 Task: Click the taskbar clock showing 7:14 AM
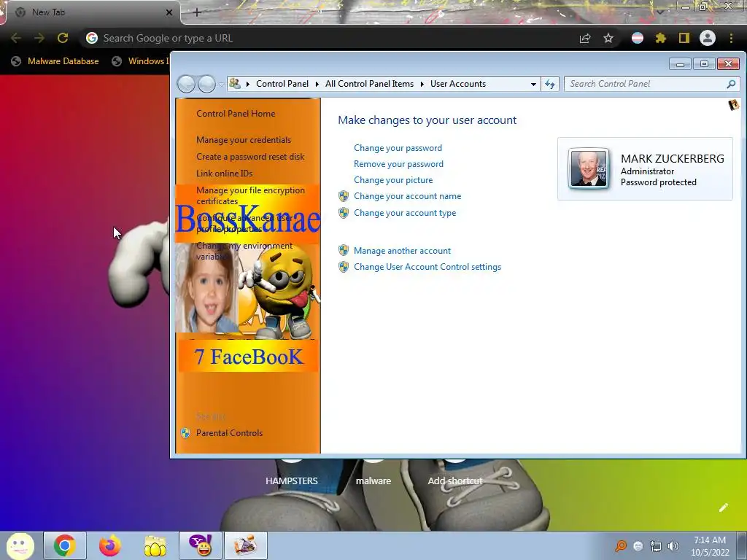[710, 546]
